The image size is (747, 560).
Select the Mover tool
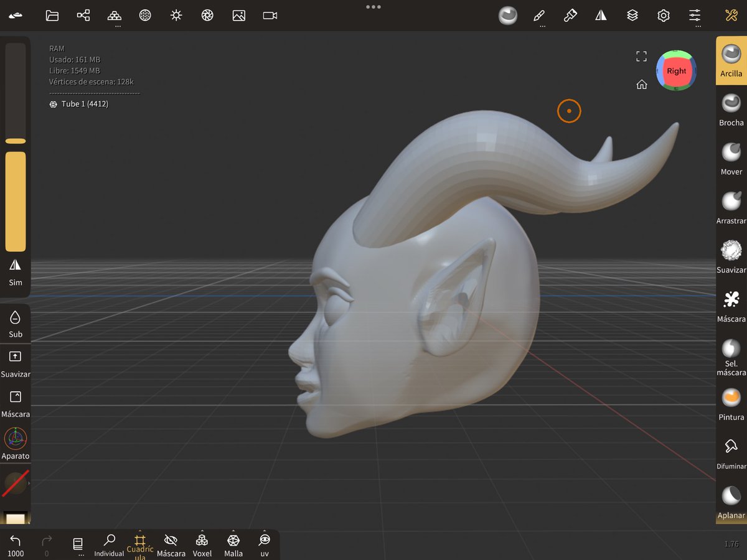click(x=731, y=159)
